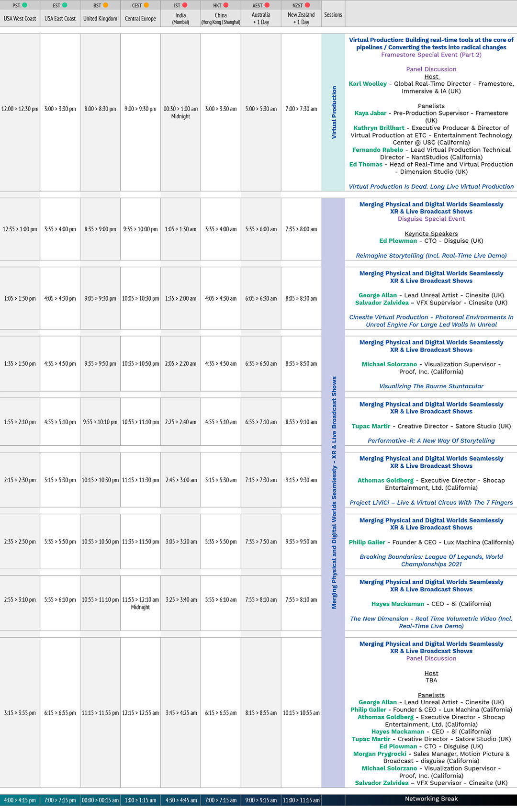This screenshot has width=517, height=812.
Task: Open Ed Thomas's speaker name
Action: point(366,164)
